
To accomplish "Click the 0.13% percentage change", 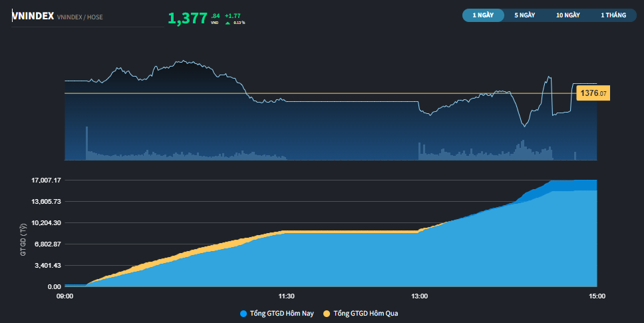I will (239, 23).
